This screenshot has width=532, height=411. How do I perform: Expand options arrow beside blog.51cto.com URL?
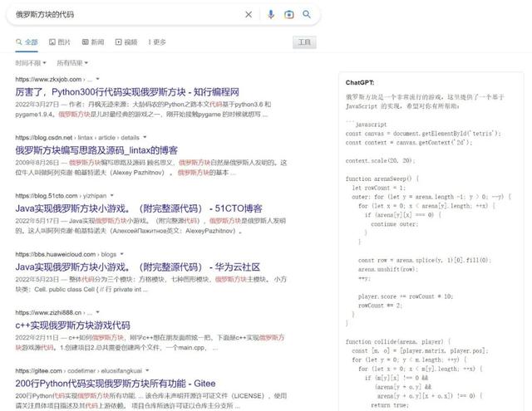click(112, 195)
